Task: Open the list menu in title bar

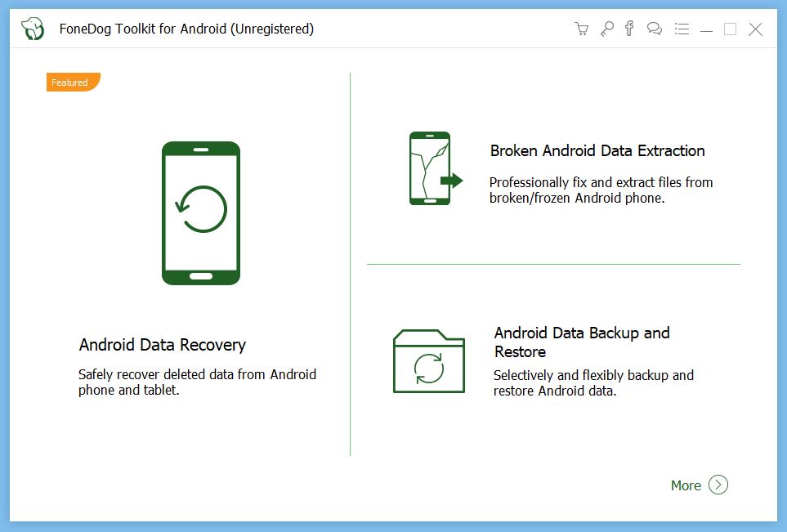Action: (682, 29)
